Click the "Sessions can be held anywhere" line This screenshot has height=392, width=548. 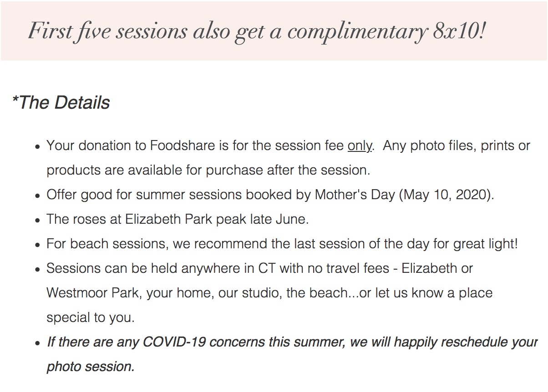point(260,269)
